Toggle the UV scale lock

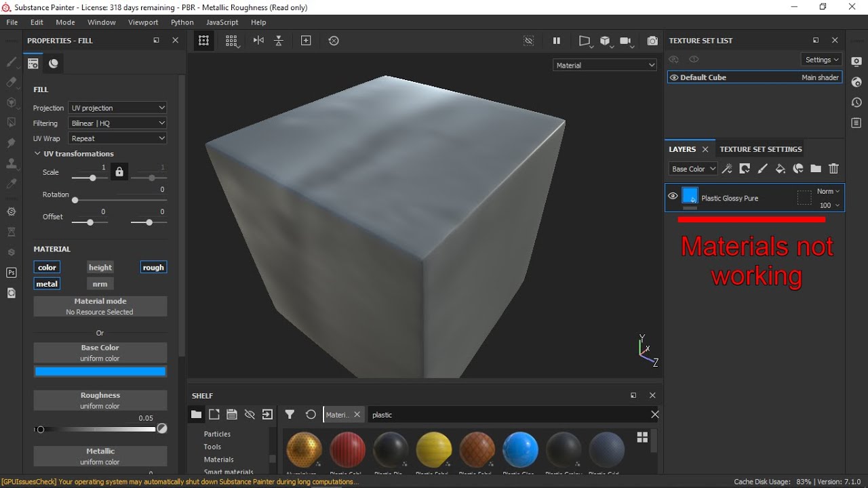point(119,172)
